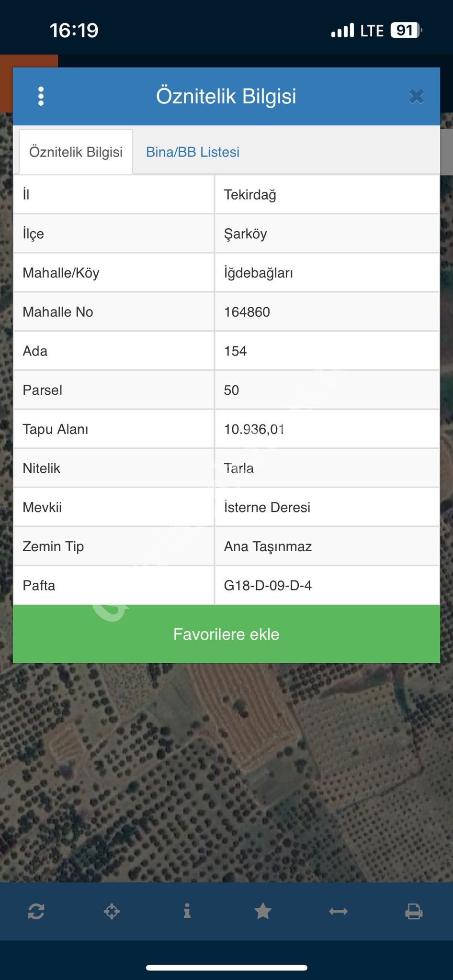Close the Öznitelik Bilgisi dialog
Image resolution: width=453 pixels, height=980 pixels.
pos(416,97)
